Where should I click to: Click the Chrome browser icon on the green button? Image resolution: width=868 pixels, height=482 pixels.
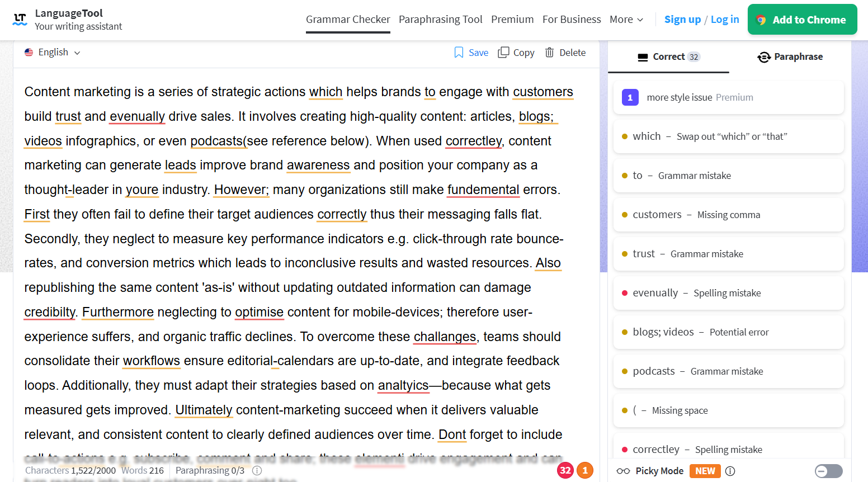[x=762, y=19]
